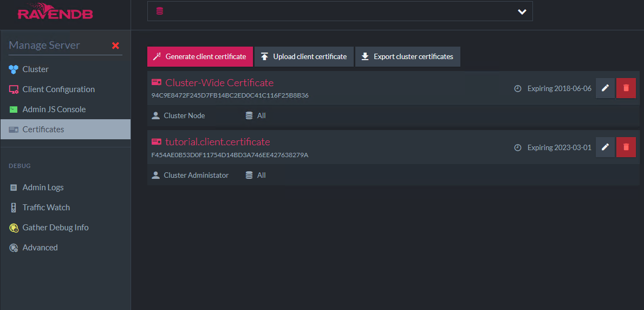644x310 pixels.
Task: Open the Advanced menu item
Action: (66, 248)
